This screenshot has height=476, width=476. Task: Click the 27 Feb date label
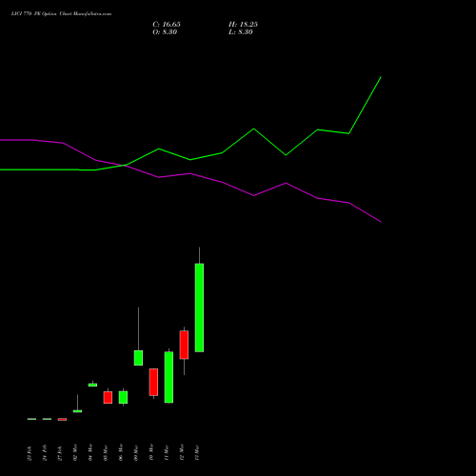(x=60, y=453)
